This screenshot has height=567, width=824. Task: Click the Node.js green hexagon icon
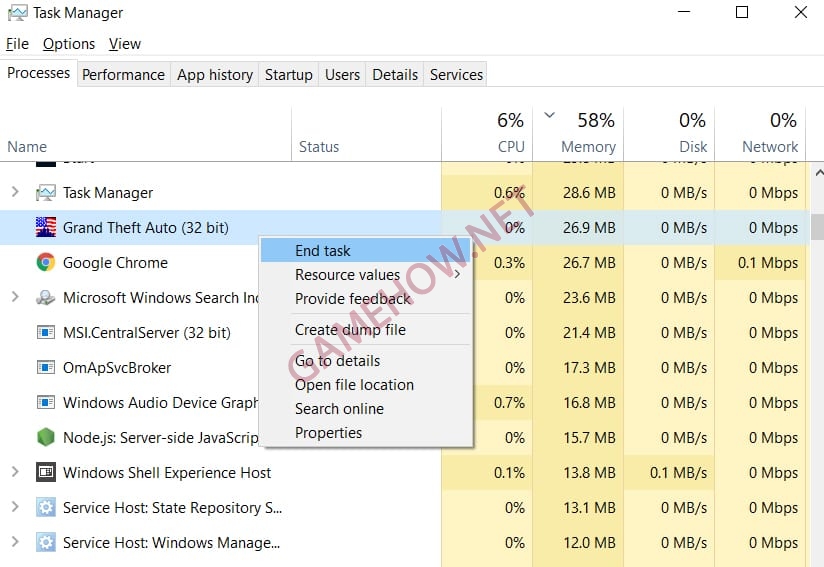45,438
